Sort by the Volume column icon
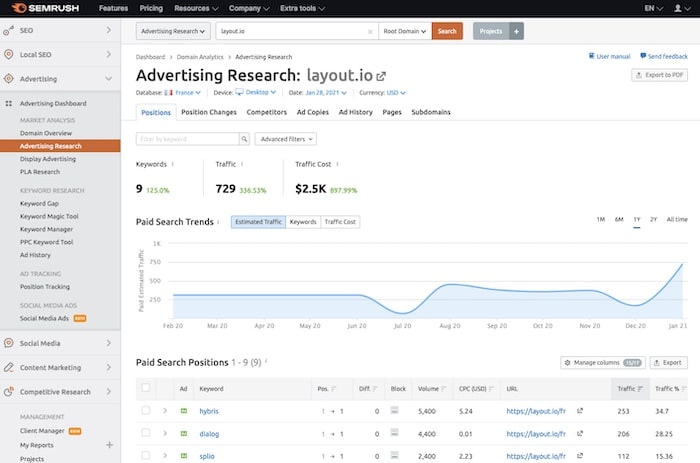Image resolution: width=700 pixels, height=463 pixels. (x=443, y=389)
